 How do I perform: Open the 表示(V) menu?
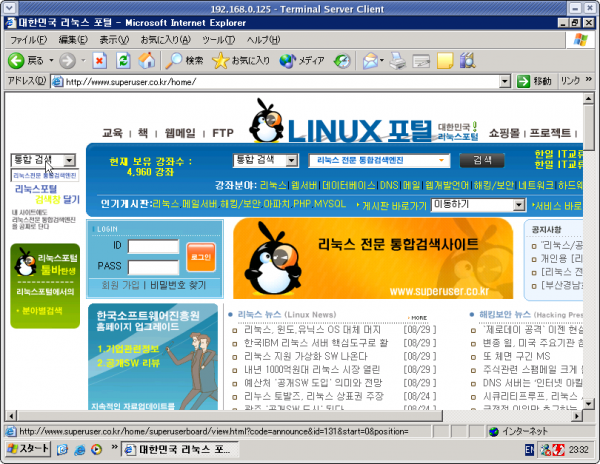tap(114, 40)
